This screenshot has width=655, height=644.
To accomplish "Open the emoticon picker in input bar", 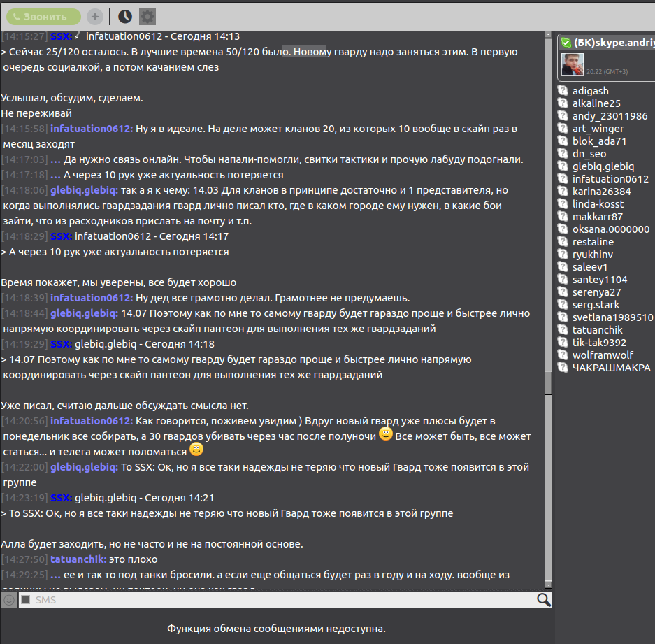I will pyautogui.click(x=9, y=600).
